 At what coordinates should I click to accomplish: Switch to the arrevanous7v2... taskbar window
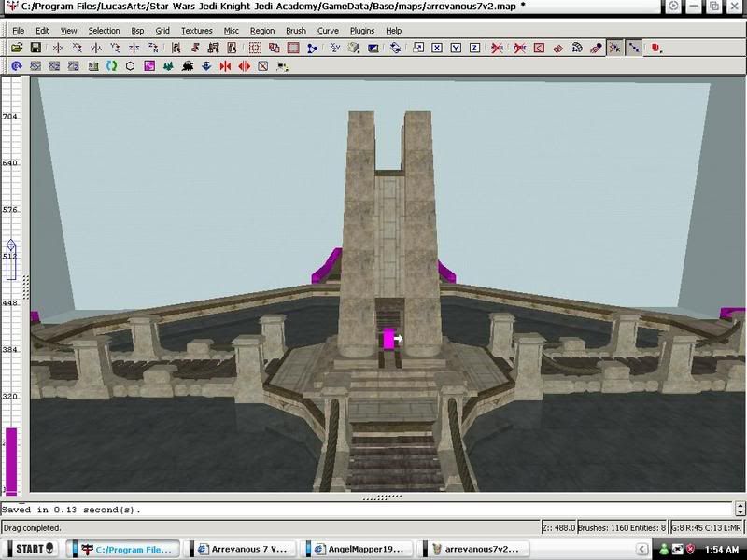coord(476,549)
